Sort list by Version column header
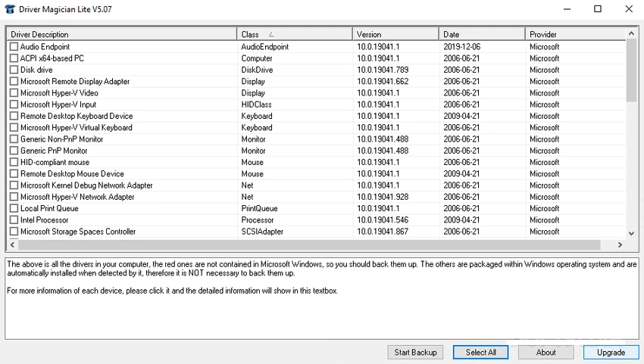This screenshot has width=644, height=364. [x=395, y=35]
